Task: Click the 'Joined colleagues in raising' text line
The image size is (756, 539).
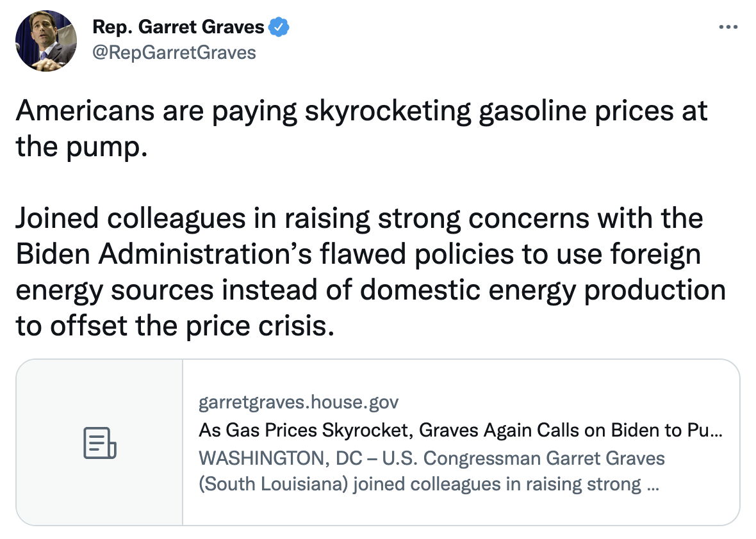Action: pos(359,218)
